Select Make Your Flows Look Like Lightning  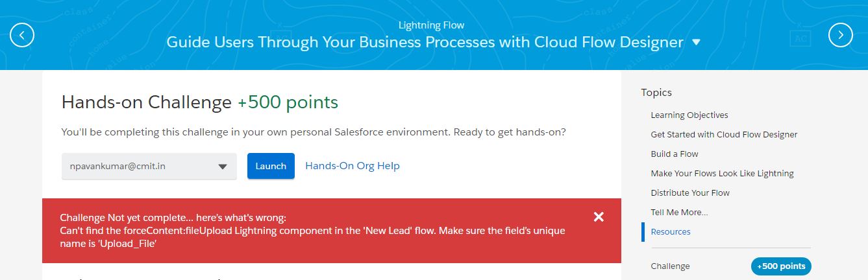[x=722, y=174]
